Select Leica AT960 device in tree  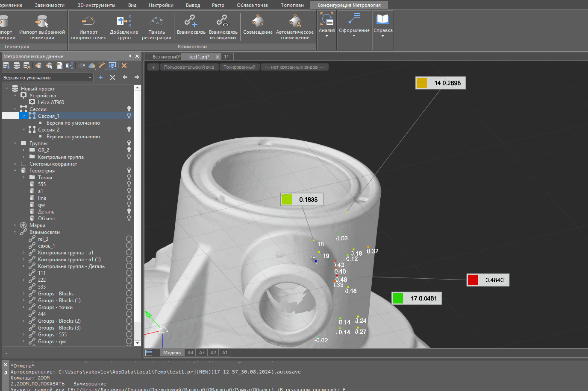pyautogui.click(x=51, y=102)
